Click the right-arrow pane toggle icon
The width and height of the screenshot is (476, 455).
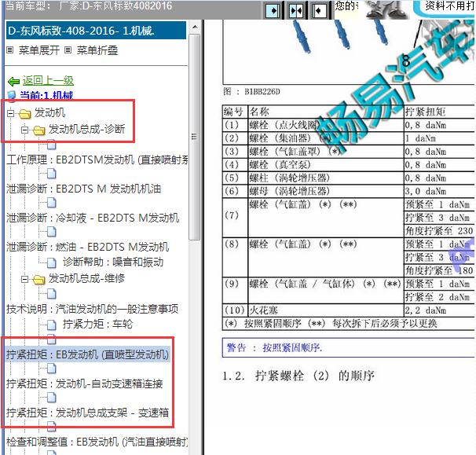click(273, 11)
